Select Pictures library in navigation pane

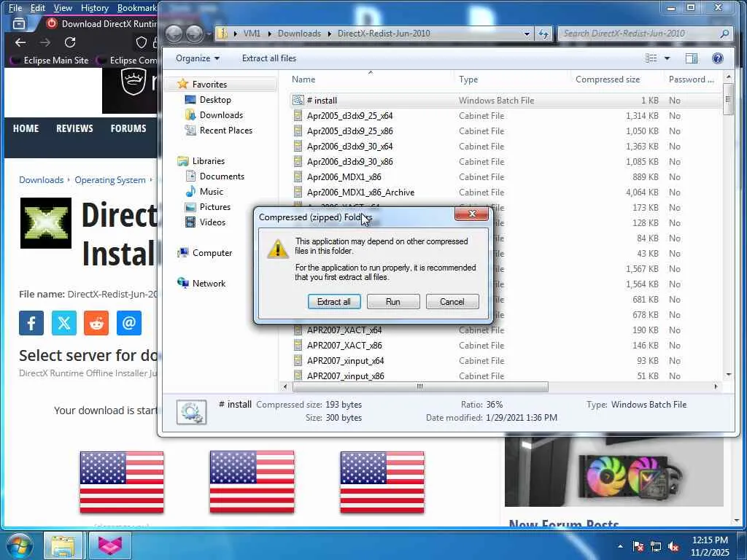(215, 206)
